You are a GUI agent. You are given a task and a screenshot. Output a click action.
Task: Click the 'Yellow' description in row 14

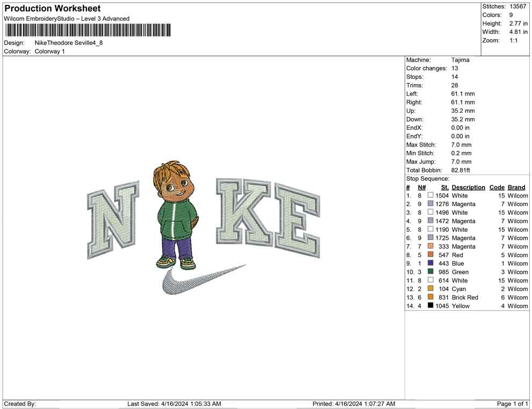tap(461, 305)
